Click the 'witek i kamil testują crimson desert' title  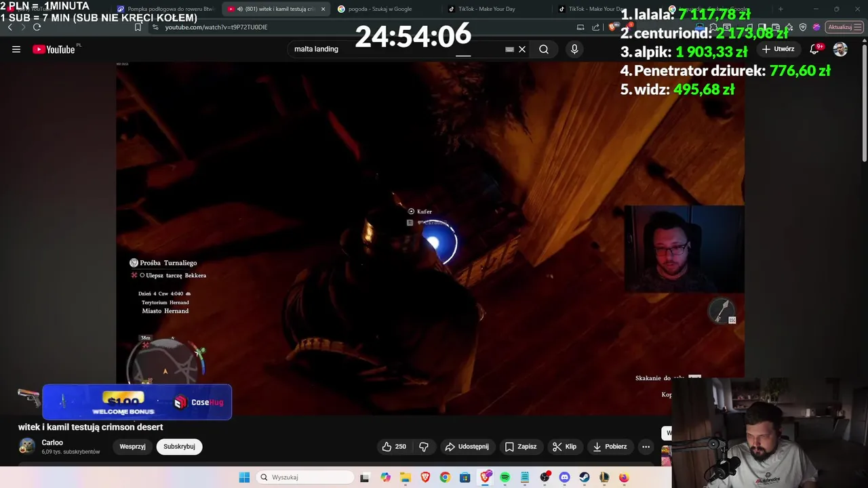click(x=91, y=427)
